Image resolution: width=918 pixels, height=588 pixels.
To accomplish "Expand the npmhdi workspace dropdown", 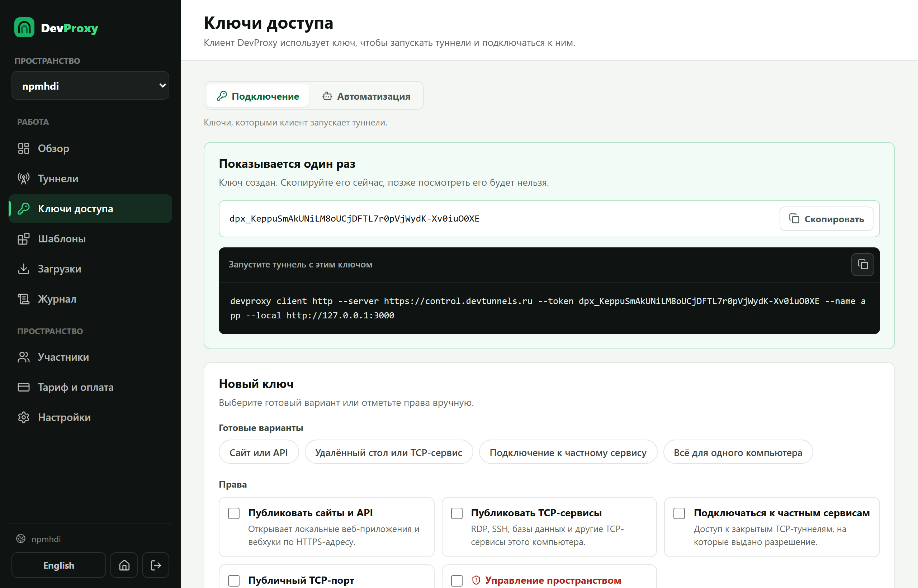I will (x=90, y=86).
